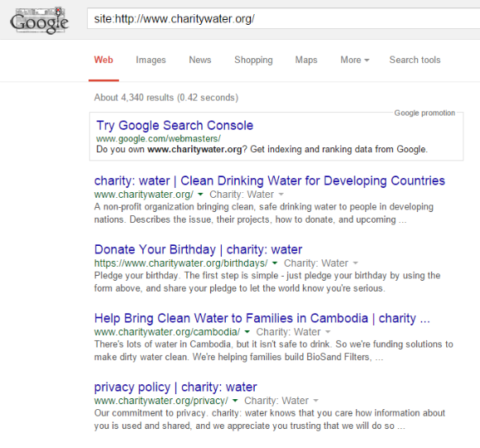Click the www.charitywater.org/privacy/ URL text
The width and height of the screenshot is (480, 448).
point(161,401)
